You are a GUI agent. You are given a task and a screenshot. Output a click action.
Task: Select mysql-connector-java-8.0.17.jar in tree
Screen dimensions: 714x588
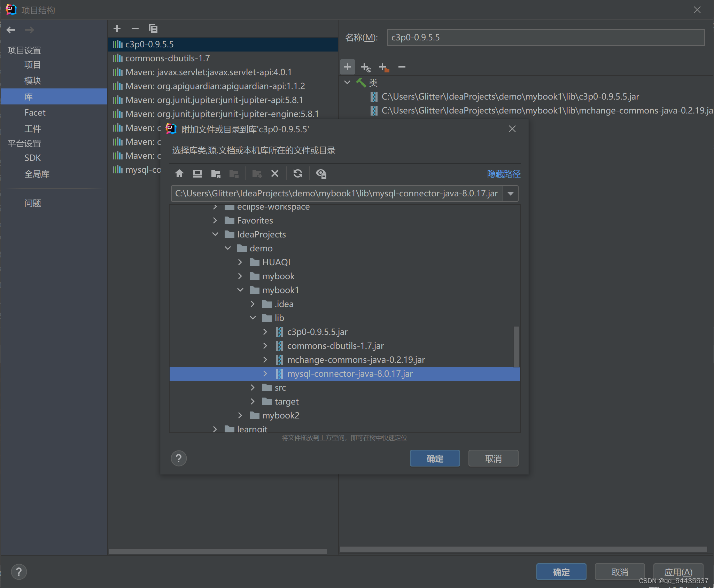pyautogui.click(x=349, y=374)
